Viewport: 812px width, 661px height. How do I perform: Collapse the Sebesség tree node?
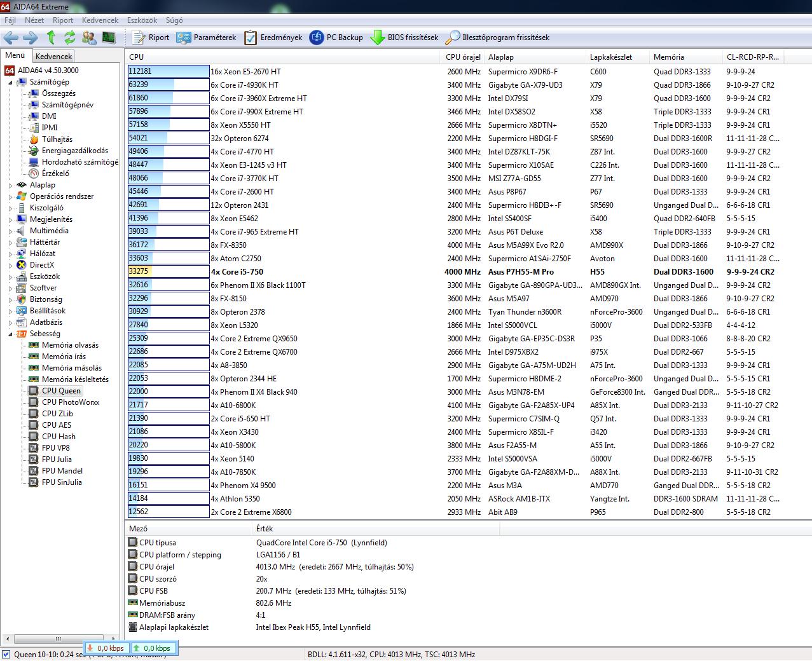pyautogui.click(x=10, y=334)
